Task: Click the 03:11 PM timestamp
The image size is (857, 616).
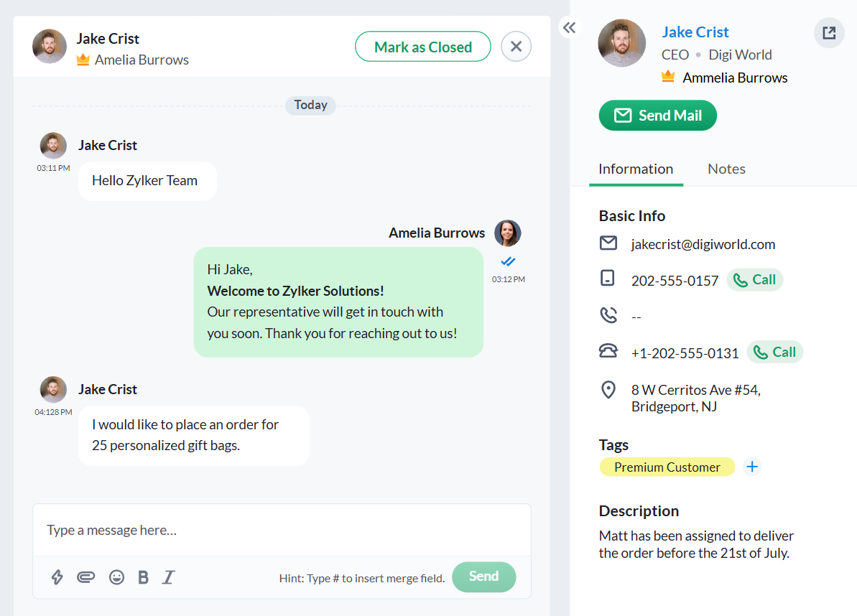Action: tap(54, 168)
